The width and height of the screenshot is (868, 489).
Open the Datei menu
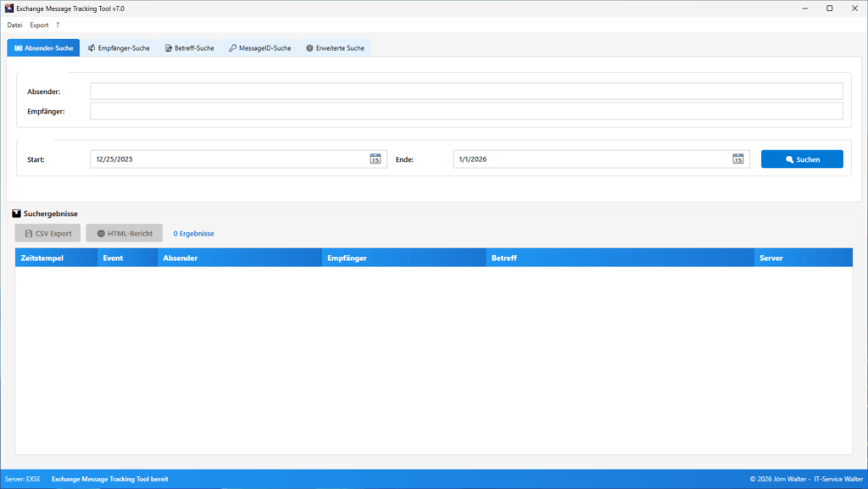14,25
